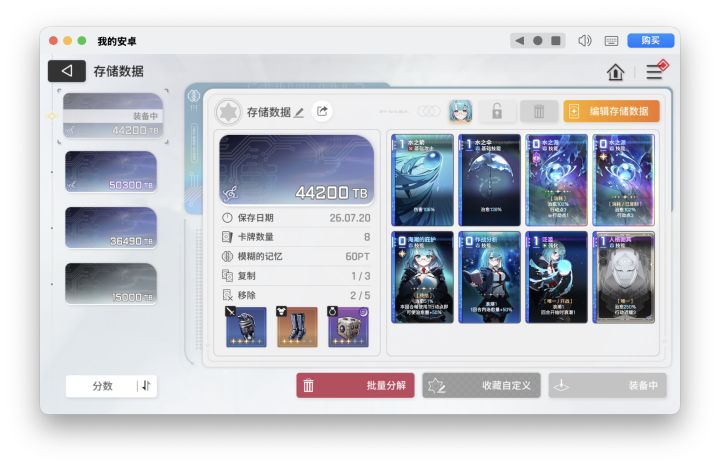Viewport: 720px width, 467px height.
Task: Open the 人格面具 gray mask card
Action: click(624, 277)
